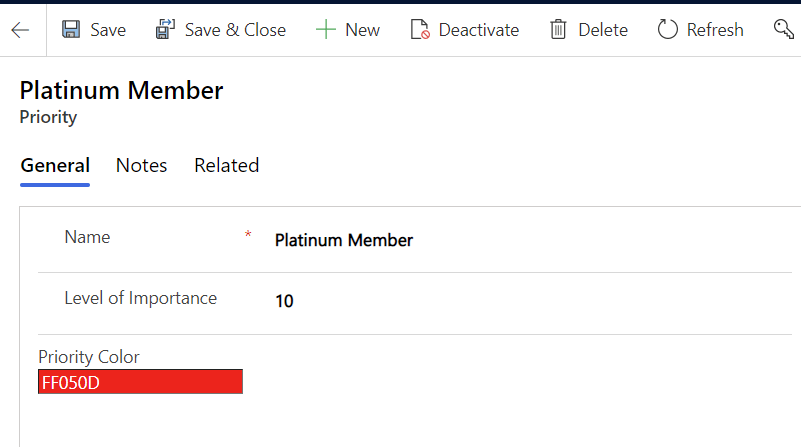The height and width of the screenshot is (447, 801).
Task: Click the back arrow icon
Action: coord(20,30)
